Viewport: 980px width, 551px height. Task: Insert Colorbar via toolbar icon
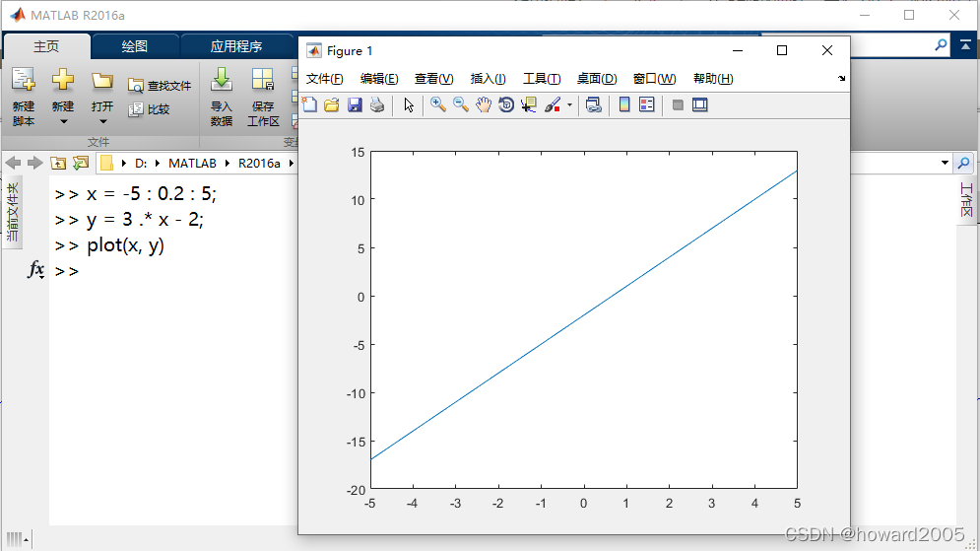623,104
